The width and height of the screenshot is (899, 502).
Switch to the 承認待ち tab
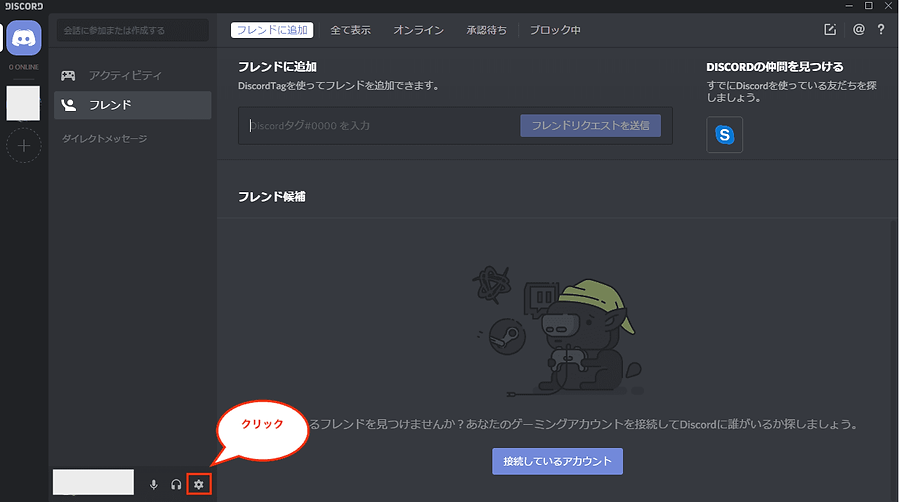click(486, 30)
